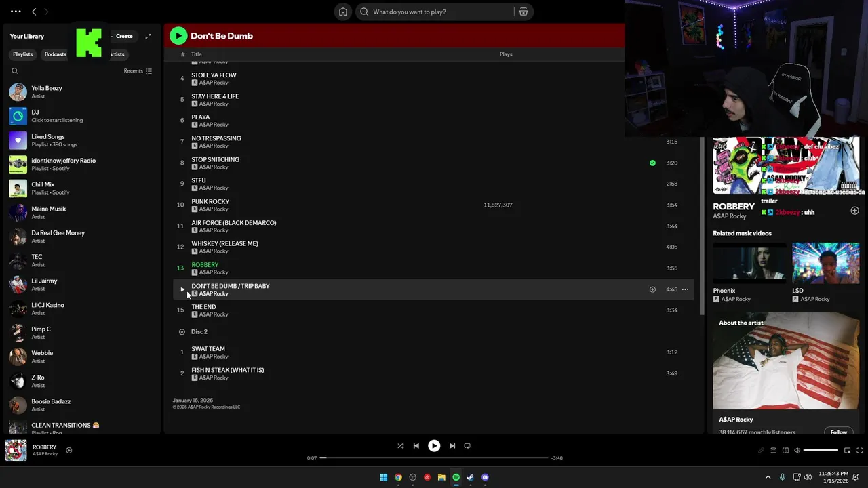Open Connect to a device icon
The width and height of the screenshot is (868, 488).
coord(785,451)
